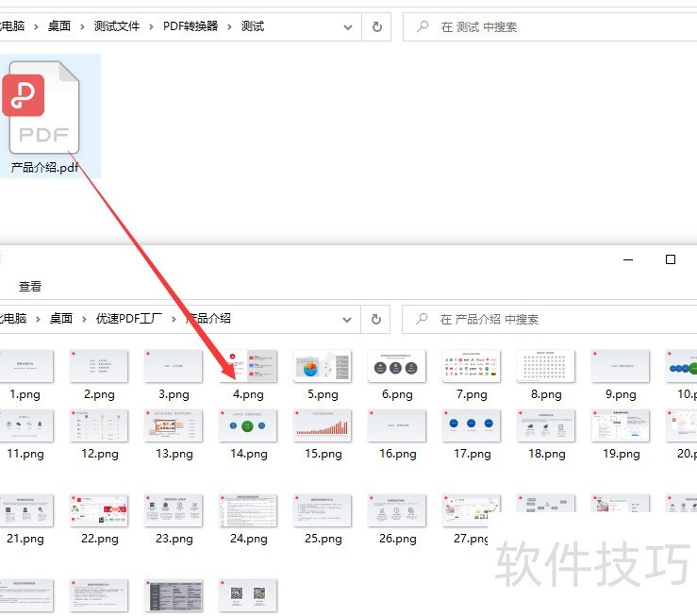Select thumbnail 13.png
This screenshot has height=616, width=697.
(174, 425)
